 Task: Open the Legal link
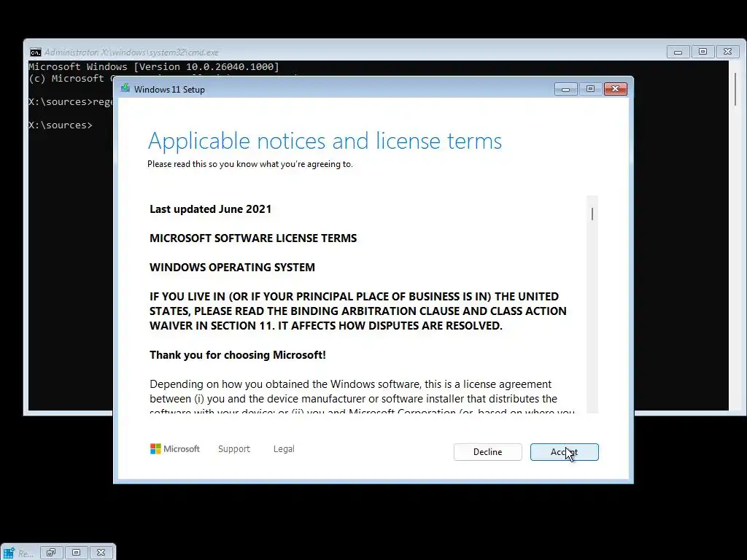pyautogui.click(x=284, y=449)
